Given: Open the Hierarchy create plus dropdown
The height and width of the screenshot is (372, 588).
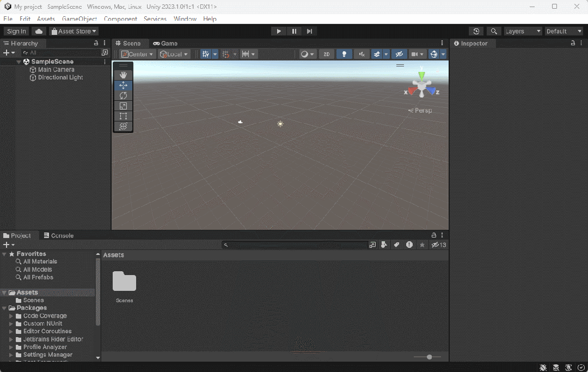Looking at the screenshot, I should click(x=9, y=53).
